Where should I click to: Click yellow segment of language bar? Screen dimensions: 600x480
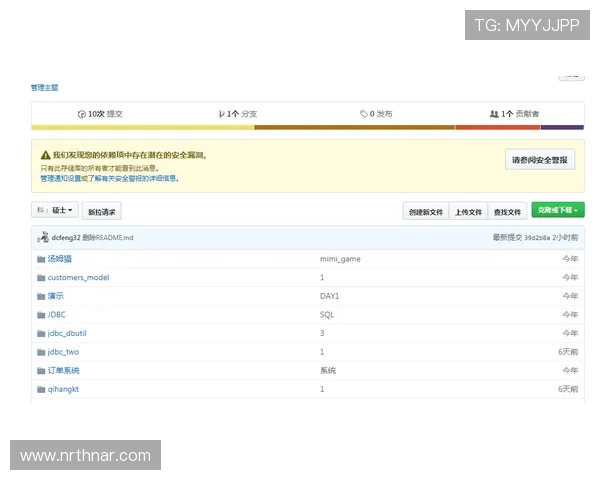pos(143,127)
